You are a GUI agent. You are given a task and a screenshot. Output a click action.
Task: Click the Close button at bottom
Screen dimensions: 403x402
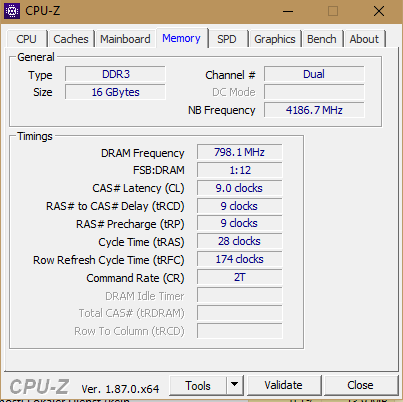(x=361, y=385)
